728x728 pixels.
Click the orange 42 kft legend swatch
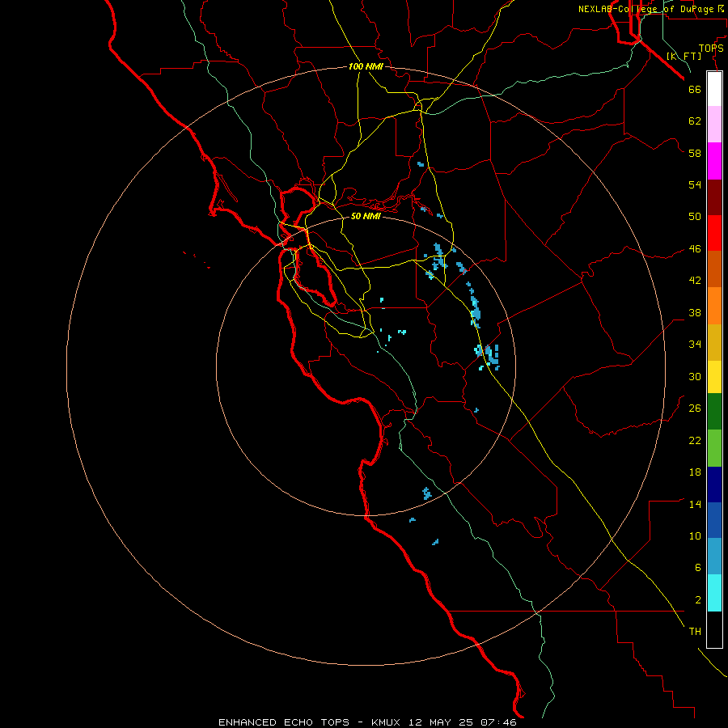714,306
